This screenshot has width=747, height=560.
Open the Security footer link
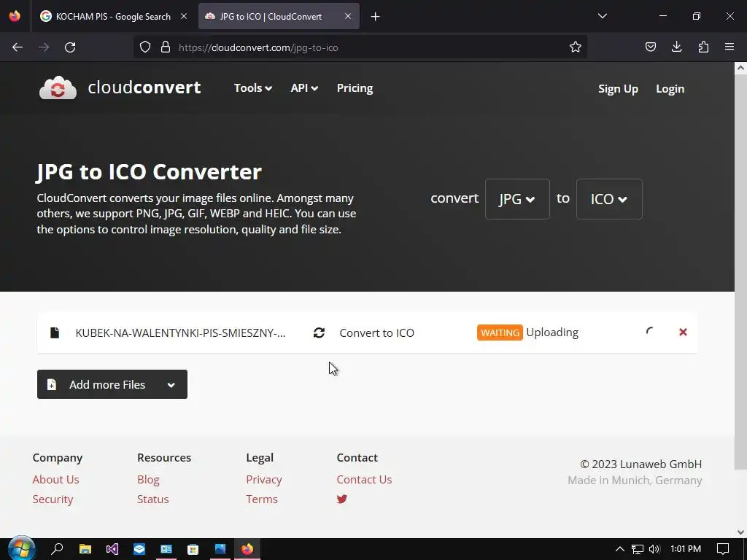point(53,499)
